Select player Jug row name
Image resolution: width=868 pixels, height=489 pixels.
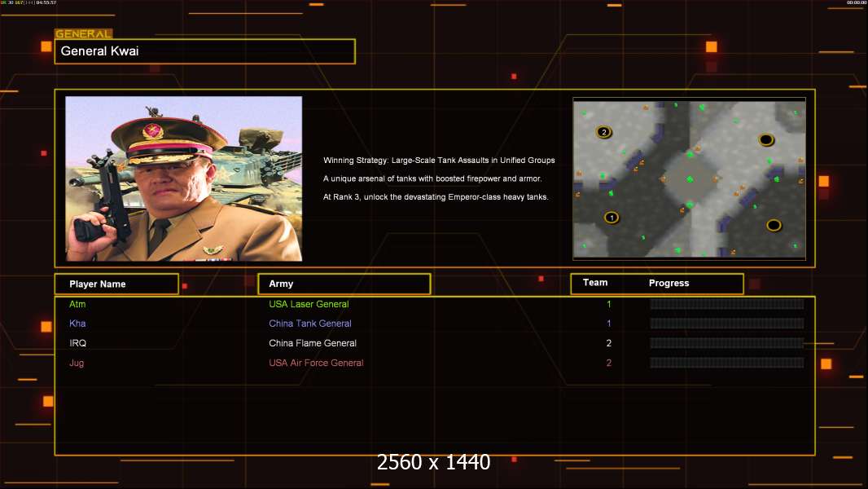click(77, 363)
